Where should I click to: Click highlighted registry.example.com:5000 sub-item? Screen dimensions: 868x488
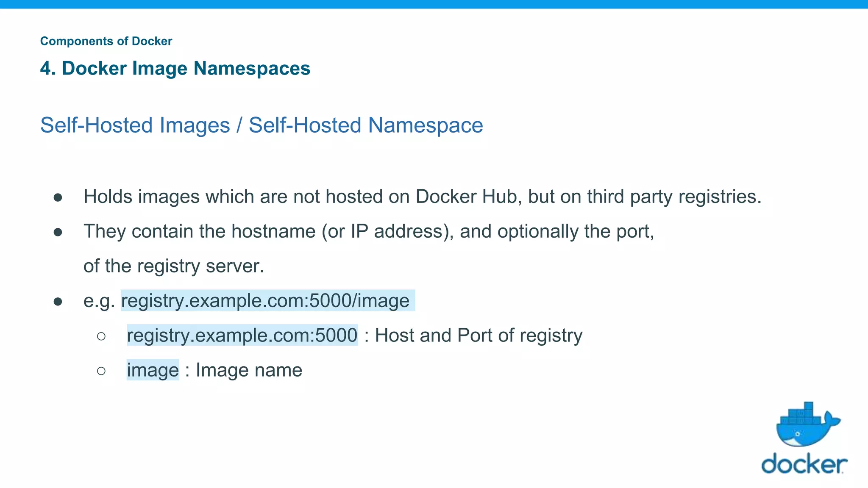click(x=242, y=335)
